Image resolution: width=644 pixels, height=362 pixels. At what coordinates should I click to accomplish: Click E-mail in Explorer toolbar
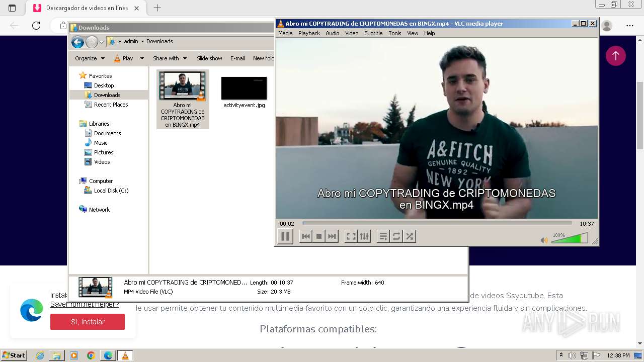click(x=237, y=58)
